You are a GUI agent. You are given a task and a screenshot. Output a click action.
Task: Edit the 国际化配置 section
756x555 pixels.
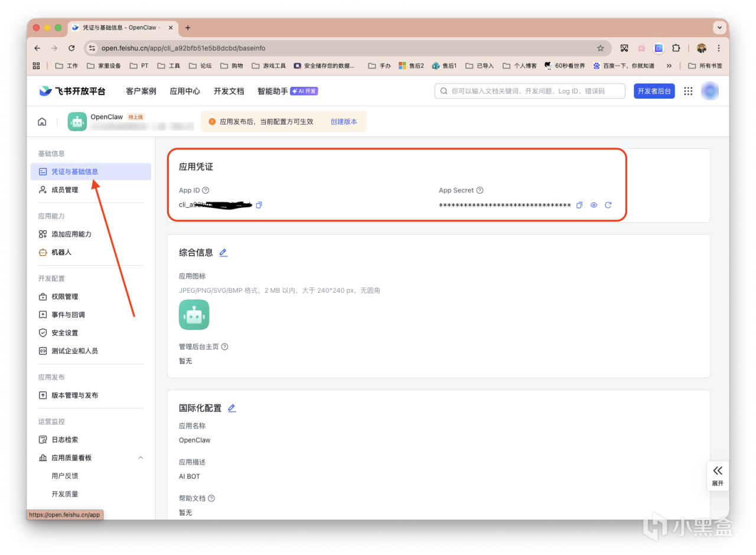(x=232, y=408)
